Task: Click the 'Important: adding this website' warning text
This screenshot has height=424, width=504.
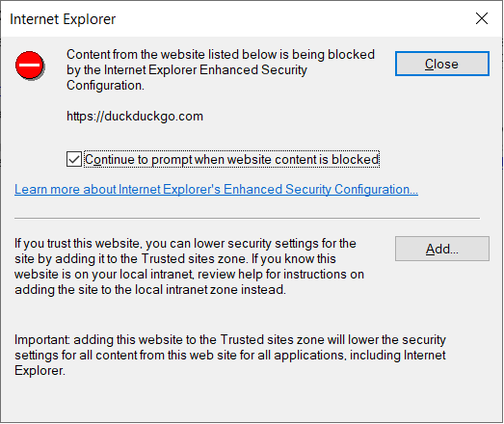Action: point(230,355)
